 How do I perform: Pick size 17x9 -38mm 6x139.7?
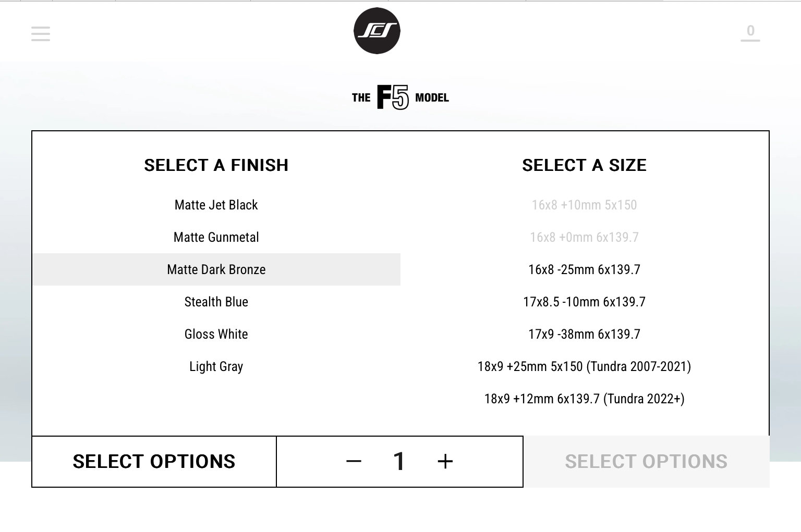pyautogui.click(x=584, y=334)
